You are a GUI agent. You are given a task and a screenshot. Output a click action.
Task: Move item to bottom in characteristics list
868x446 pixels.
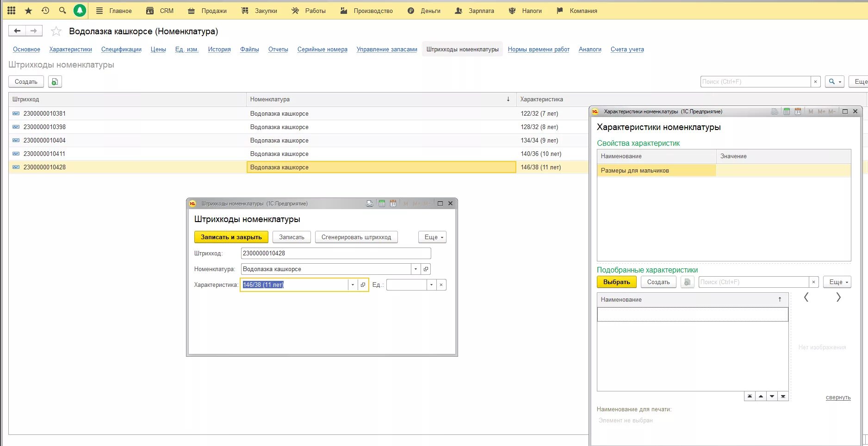pos(783,396)
